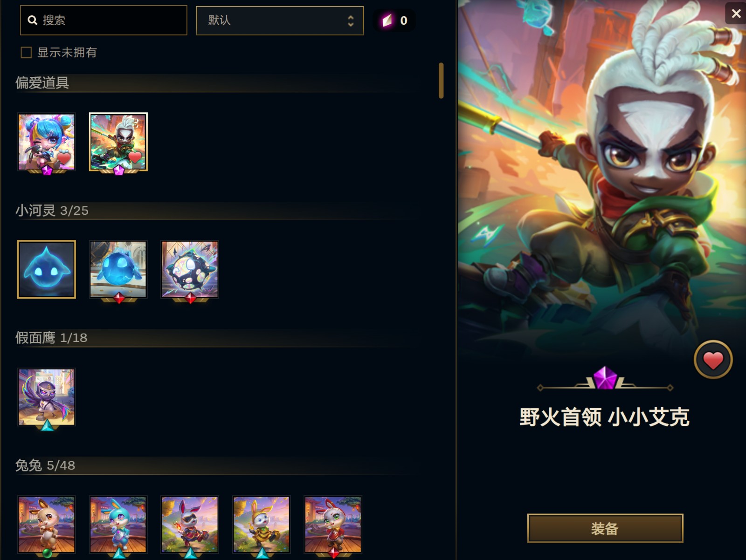This screenshot has height=560, width=746.
Task: Select the blue bunny legend
Action: 118,525
